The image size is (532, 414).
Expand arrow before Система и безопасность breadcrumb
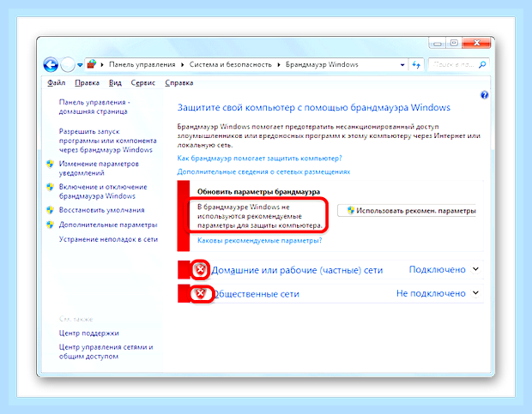coord(183,64)
